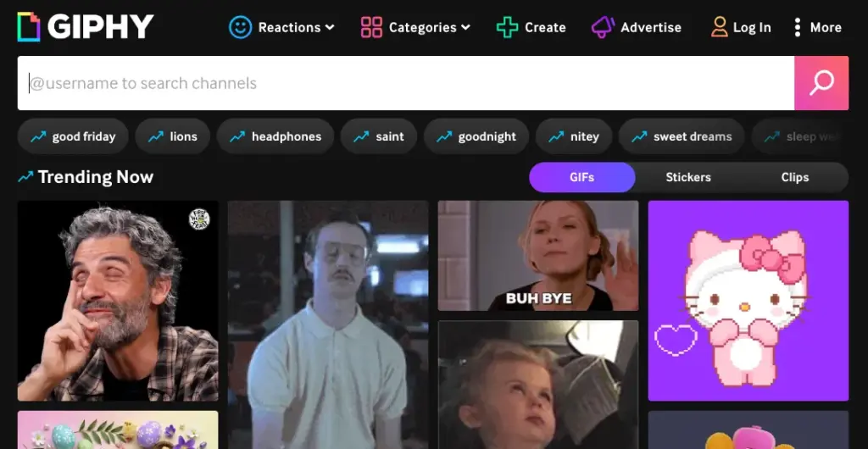Open the BUH BYE waving woman GIF
The height and width of the screenshot is (449, 868).
[538, 256]
